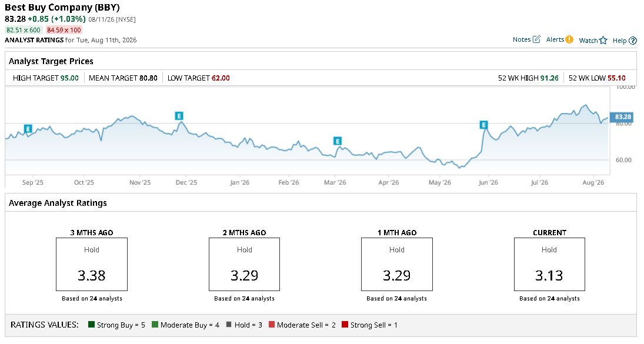The image size is (644, 344).
Task: Click the Average Analyst Ratings heading
Action: [x=58, y=203]
